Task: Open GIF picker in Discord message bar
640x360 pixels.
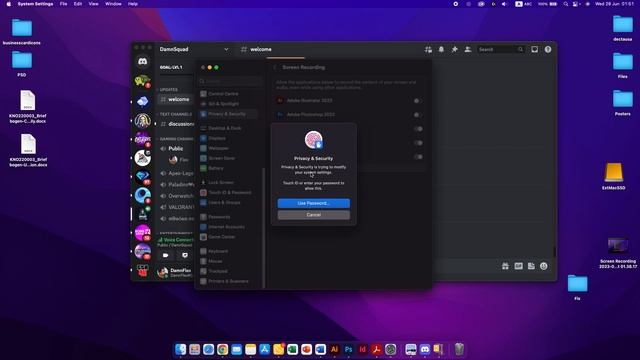Action: 518,266
